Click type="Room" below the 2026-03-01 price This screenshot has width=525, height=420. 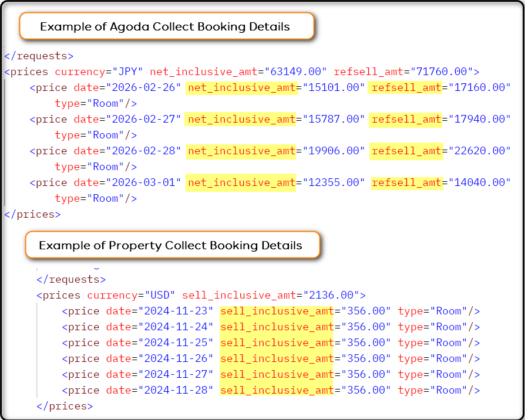click(96, 199)
